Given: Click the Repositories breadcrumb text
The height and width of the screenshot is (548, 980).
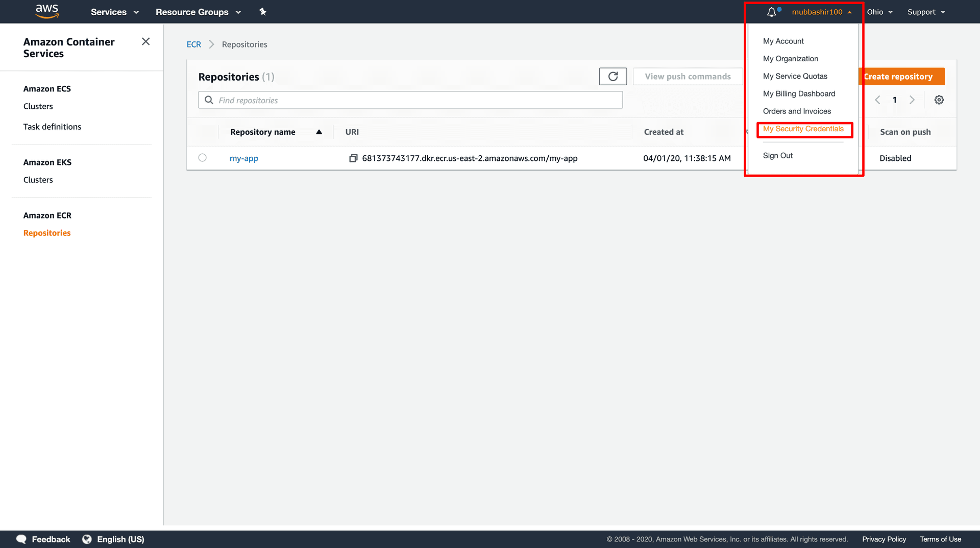Looking at the screenshot, I should (244, 44).
